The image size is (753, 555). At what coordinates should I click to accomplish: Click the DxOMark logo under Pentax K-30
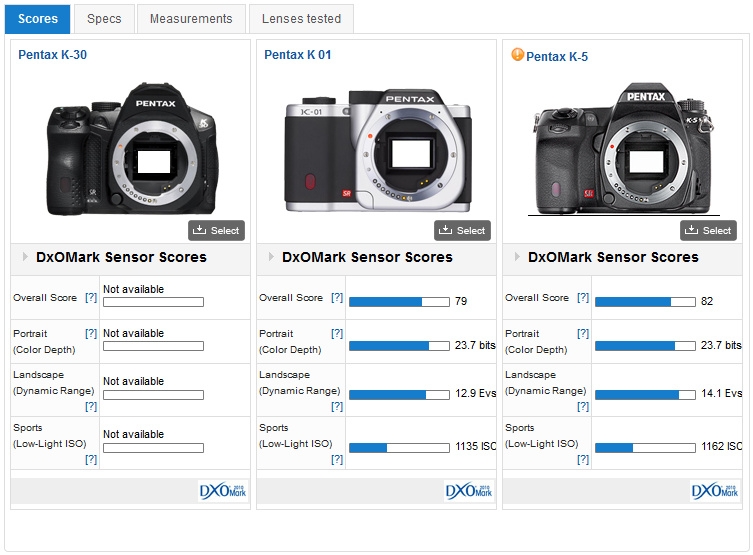coord(223,491)
